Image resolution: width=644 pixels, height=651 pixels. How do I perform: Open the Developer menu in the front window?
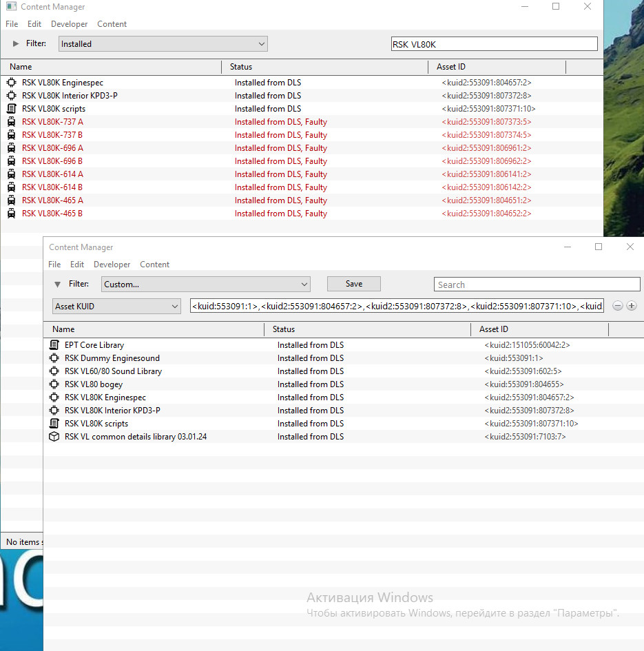[x=112, y=265]
